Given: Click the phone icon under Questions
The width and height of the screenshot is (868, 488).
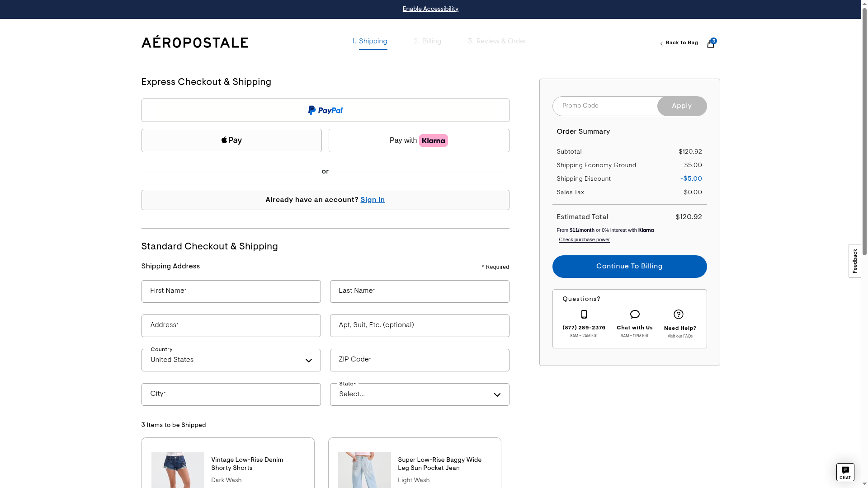Looking at the screenshot, I should point(584,314).
